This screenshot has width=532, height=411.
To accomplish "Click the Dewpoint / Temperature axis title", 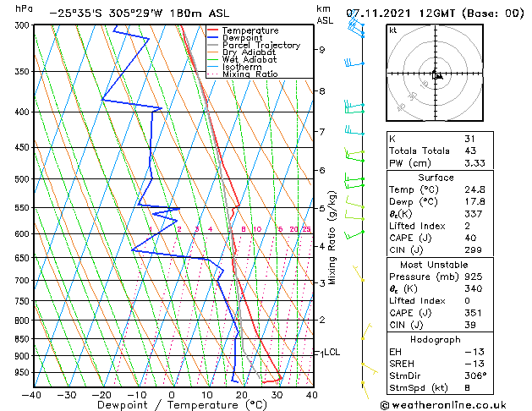I will [x=182, y=405].
